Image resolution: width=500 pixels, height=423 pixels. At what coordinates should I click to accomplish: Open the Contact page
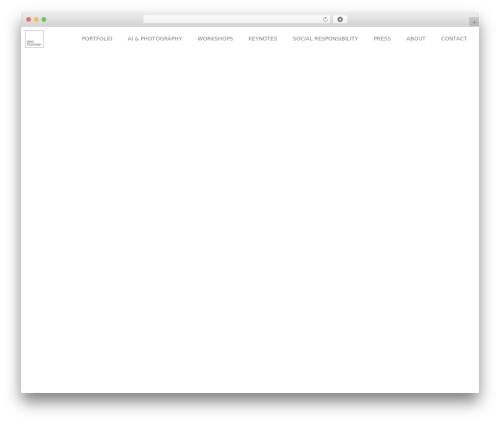click(454, 39)
